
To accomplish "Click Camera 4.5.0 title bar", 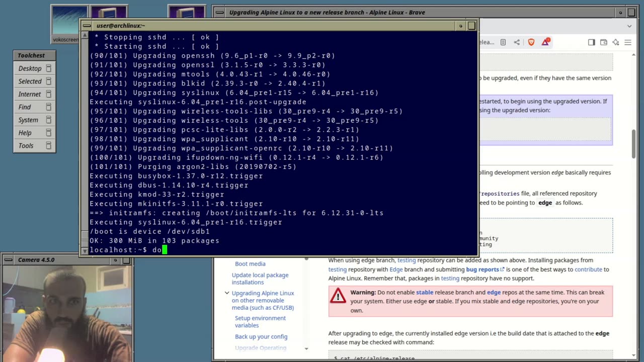I will coord(60,260).
